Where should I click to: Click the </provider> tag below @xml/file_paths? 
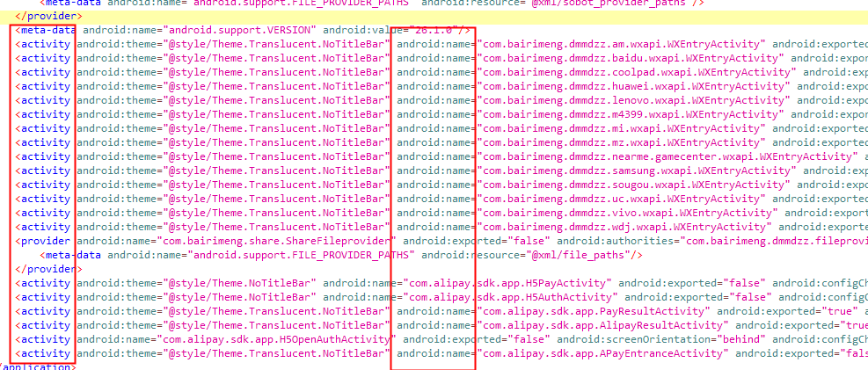pos(48,269)
